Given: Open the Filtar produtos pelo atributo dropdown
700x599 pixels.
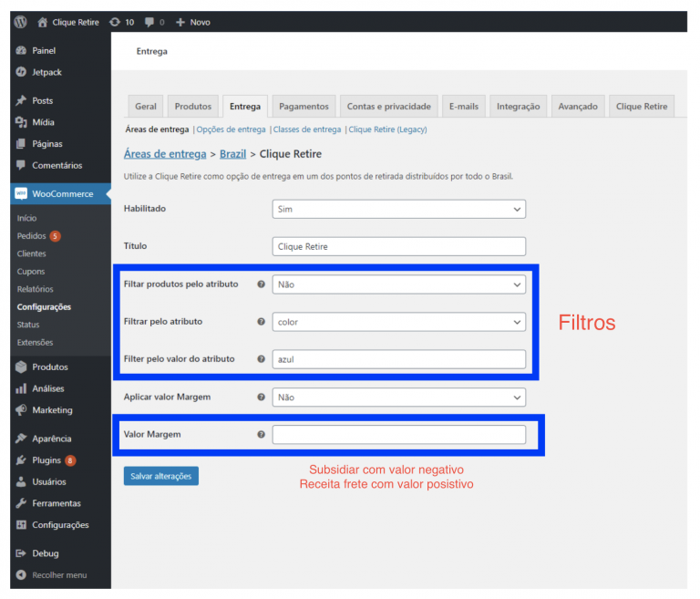Looking at the screenshot, I should 399,284.
